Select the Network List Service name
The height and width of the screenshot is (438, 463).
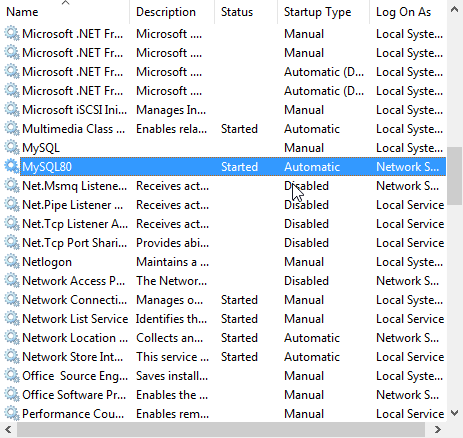click(75, 319)
